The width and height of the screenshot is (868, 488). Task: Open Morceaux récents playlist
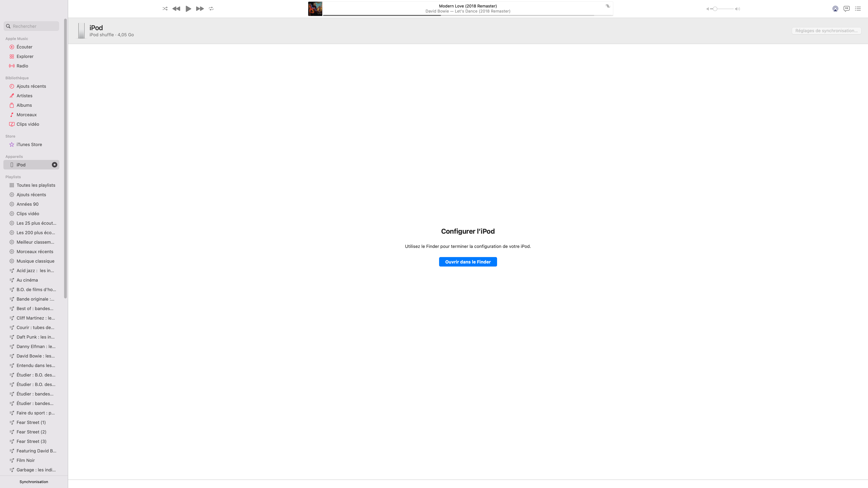[31, 252]
